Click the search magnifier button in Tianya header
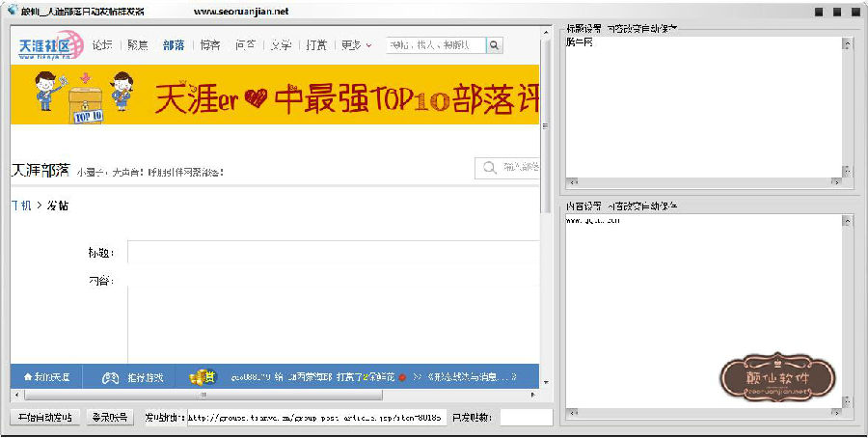 pyautogui.click(x=495, y=45)
